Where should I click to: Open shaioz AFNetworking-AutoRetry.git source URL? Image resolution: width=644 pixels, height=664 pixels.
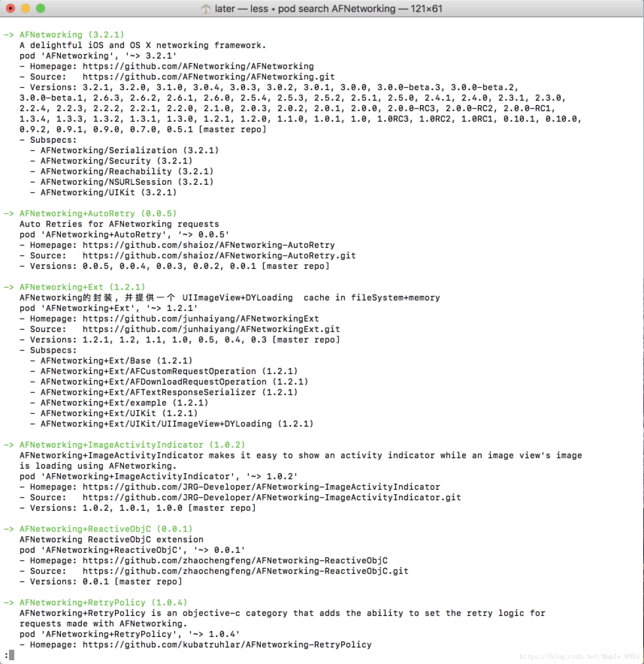(219, 255)
